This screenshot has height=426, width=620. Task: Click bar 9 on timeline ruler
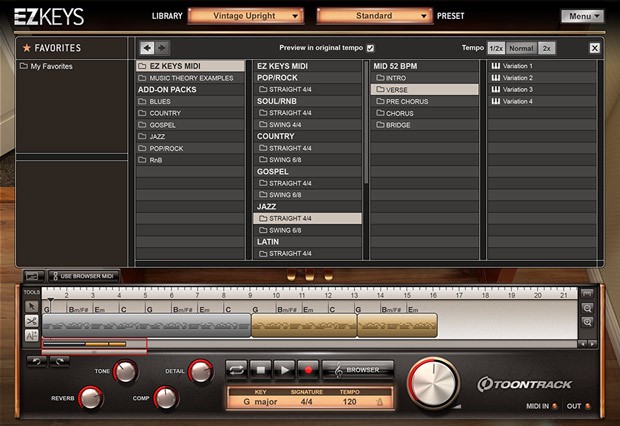pos(250,295)
